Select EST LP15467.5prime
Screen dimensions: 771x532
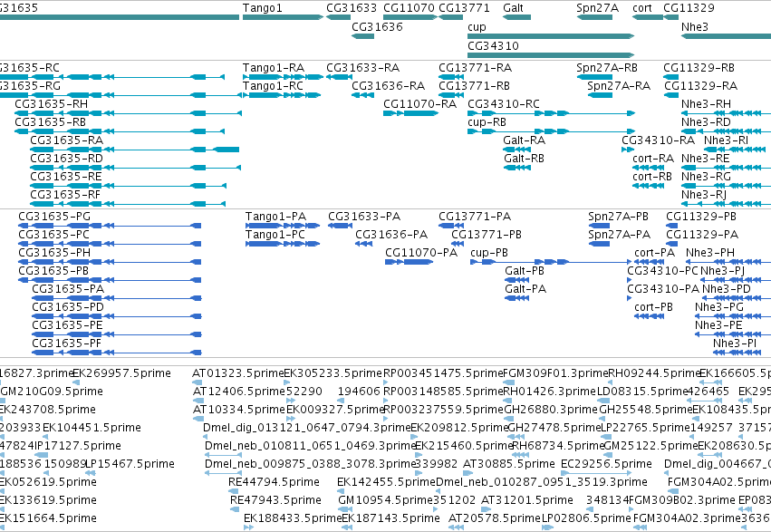(130, 464)
